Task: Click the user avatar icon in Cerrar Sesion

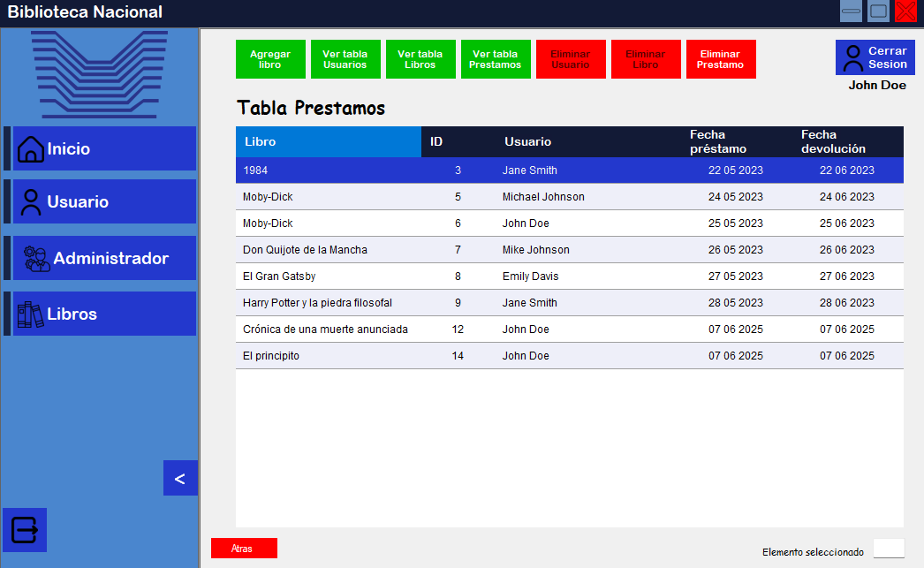Action: 852,58
